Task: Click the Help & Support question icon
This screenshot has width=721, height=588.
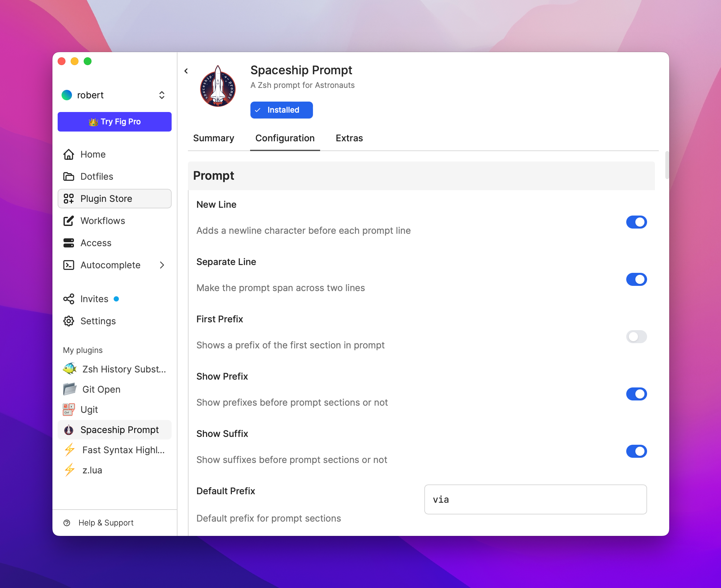Action: (67, 523)
